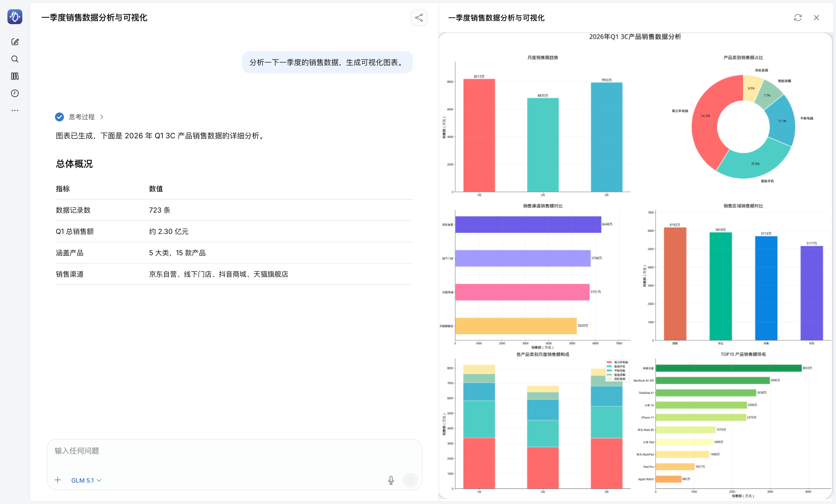Open history clock icon
The height and width of the screenshot is (504, 836).
pos(15,93)
